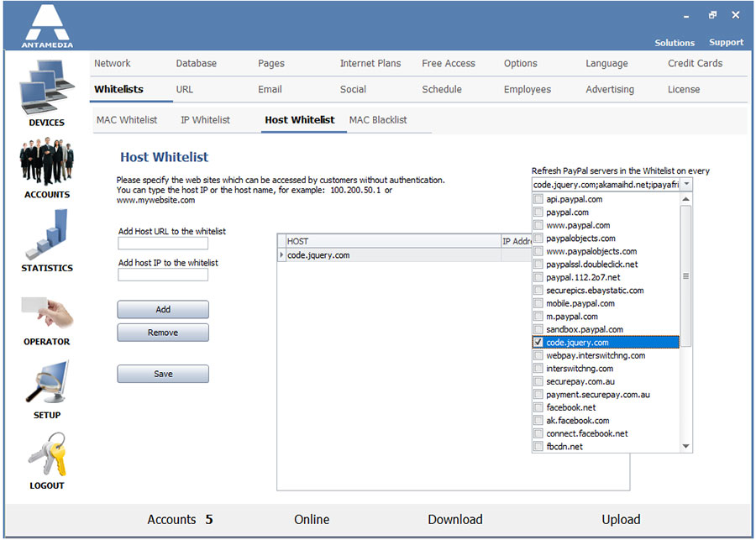Open the Setup magnifier icon
Screen dimensions: 756x540
tap(47, 381)
